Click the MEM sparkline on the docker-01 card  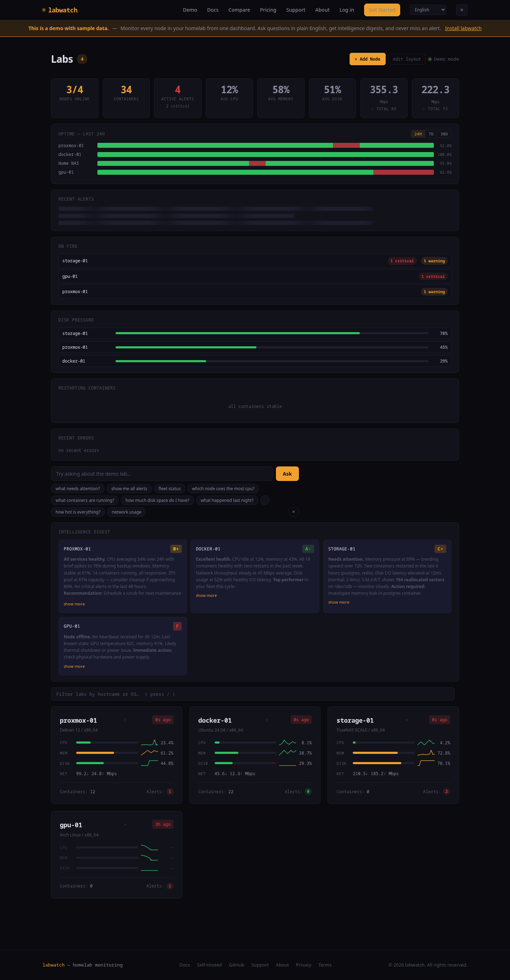[x=287, y=752]
